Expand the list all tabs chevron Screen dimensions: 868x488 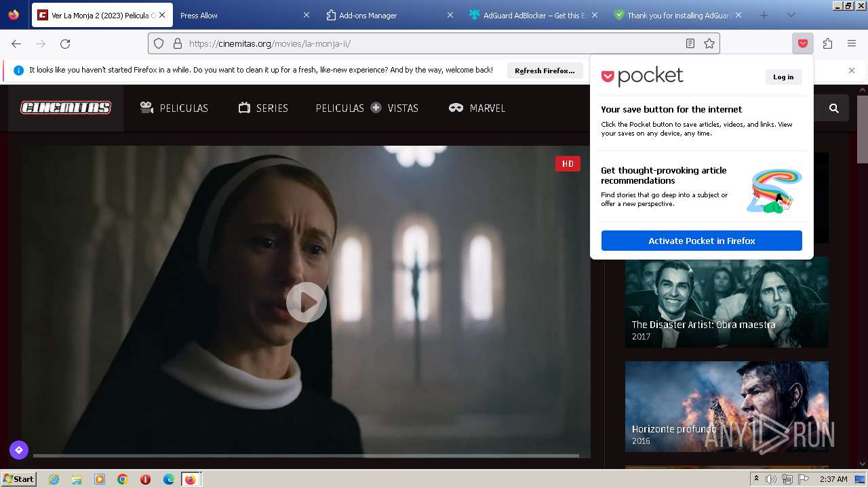pyautogui.click(x=791, y=15)
